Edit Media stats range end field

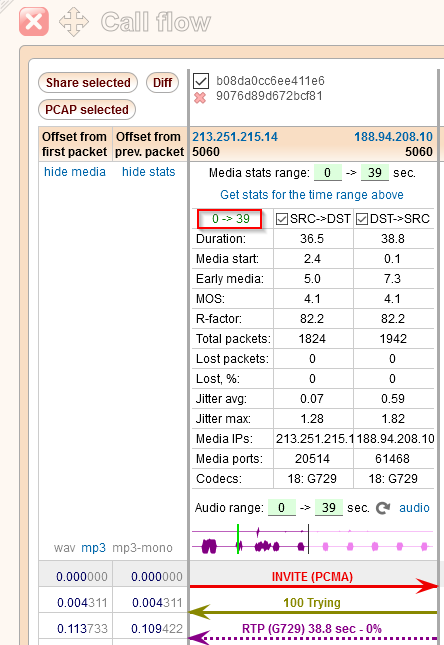(374, 172)
